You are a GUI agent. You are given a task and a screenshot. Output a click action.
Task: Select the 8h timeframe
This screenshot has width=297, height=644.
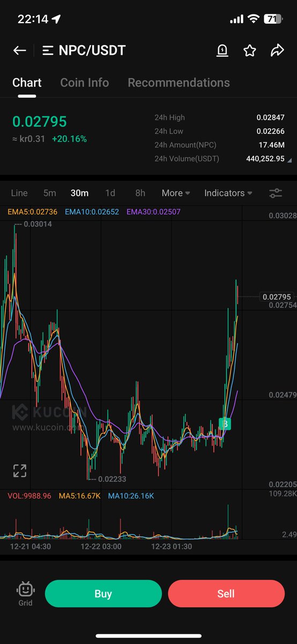coord(140,193)
